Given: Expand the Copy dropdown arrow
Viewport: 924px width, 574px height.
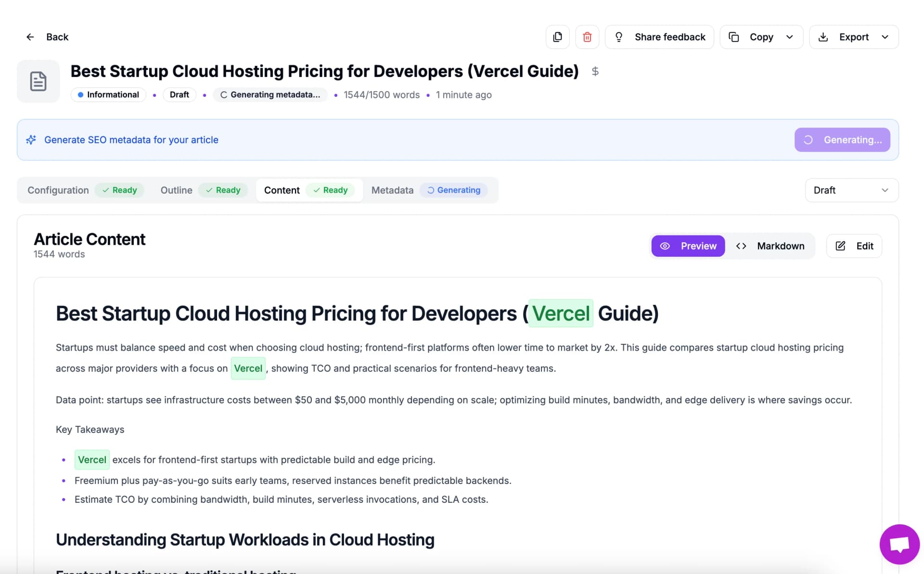Looking at the screenshot, I should [x=789, y=37].
